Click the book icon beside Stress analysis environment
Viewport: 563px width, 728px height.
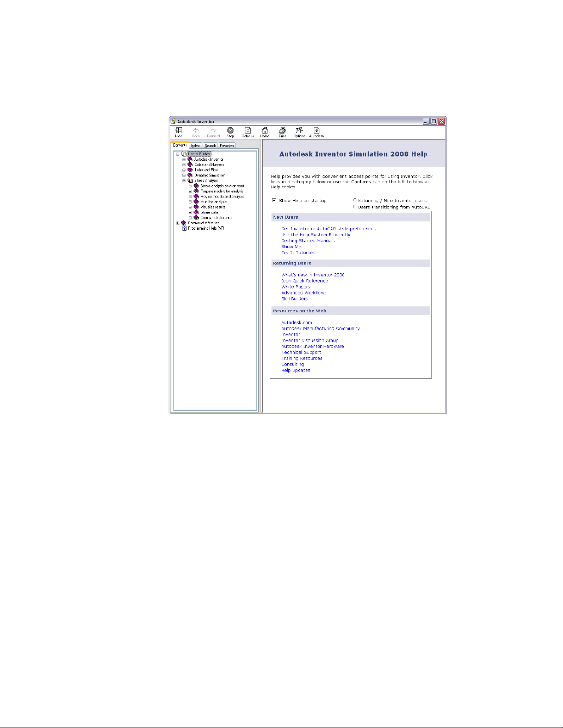pos(196,186)
